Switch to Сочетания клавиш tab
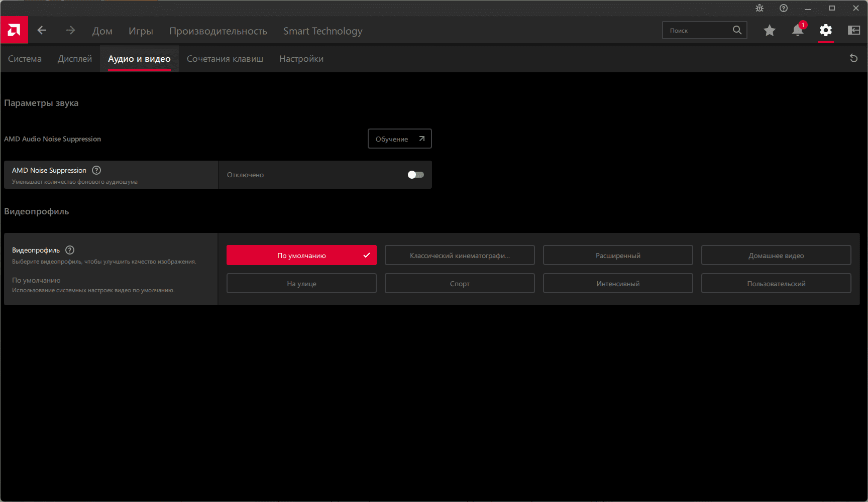 pos(225,59)
